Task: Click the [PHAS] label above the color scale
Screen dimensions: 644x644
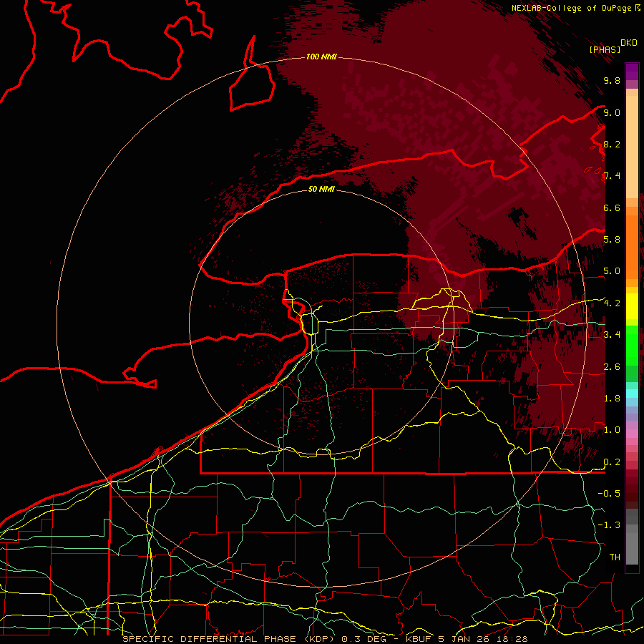Action: [x=605, y=49]
